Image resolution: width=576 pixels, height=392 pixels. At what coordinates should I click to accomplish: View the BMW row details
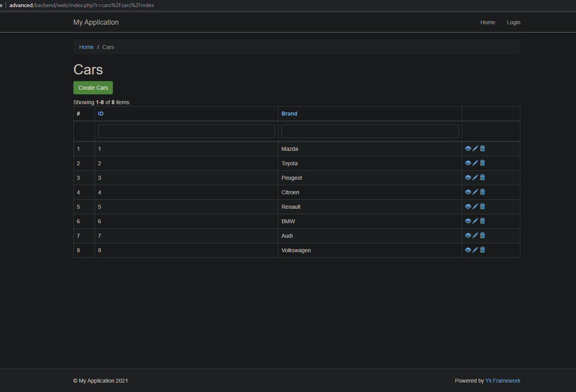point(468,221)
